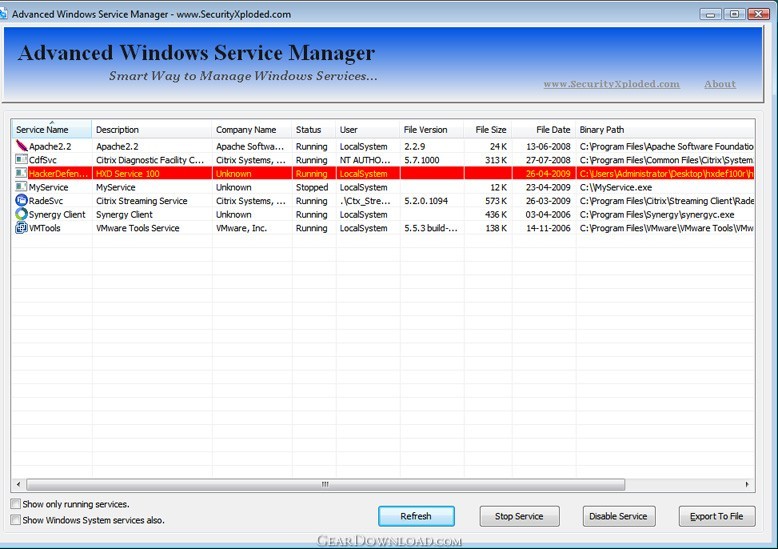The width and height of the screenshot is (778, 549).
Task: Open the About link
Action: [720, 84]
